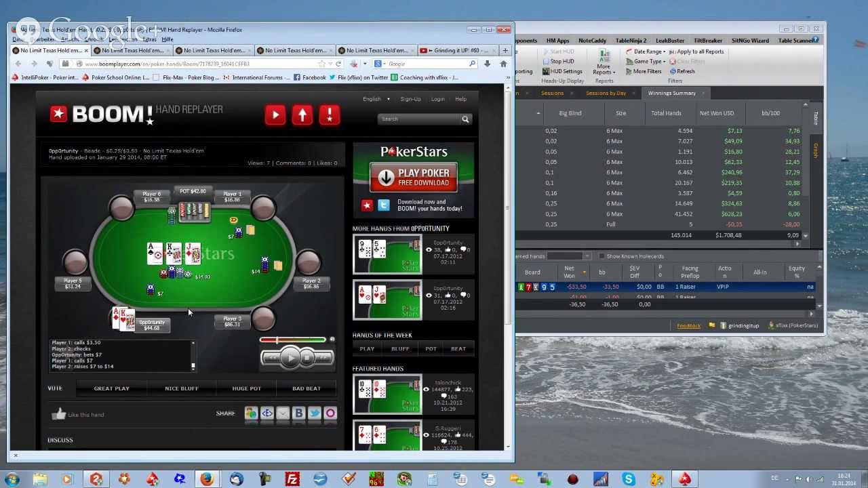Click the red upload arrow icon
This screenshot has width=868, height=488.
click(x=302, y=115)
